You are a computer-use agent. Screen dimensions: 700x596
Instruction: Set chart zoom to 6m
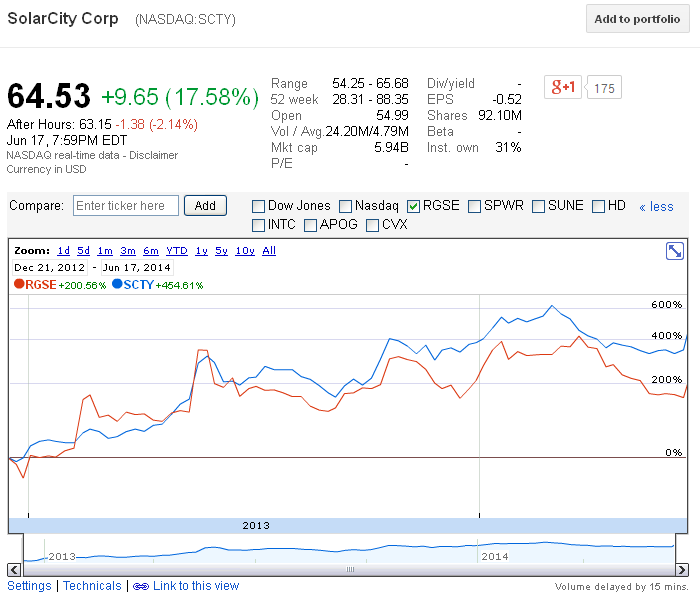(151, 251)
